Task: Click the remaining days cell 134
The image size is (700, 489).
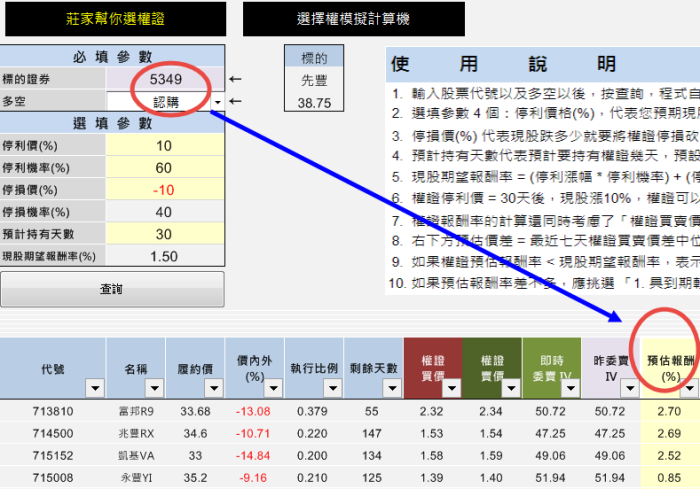Action: click(x=372, y=456)
